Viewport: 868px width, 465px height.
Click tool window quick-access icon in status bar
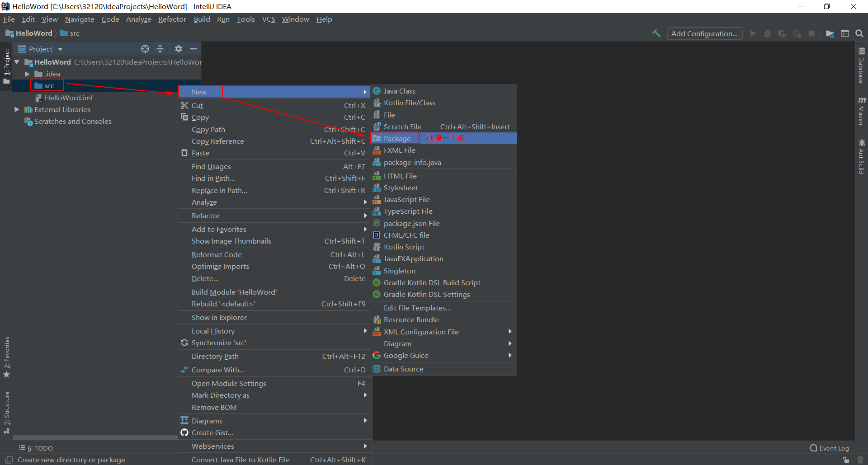[9, 460]
